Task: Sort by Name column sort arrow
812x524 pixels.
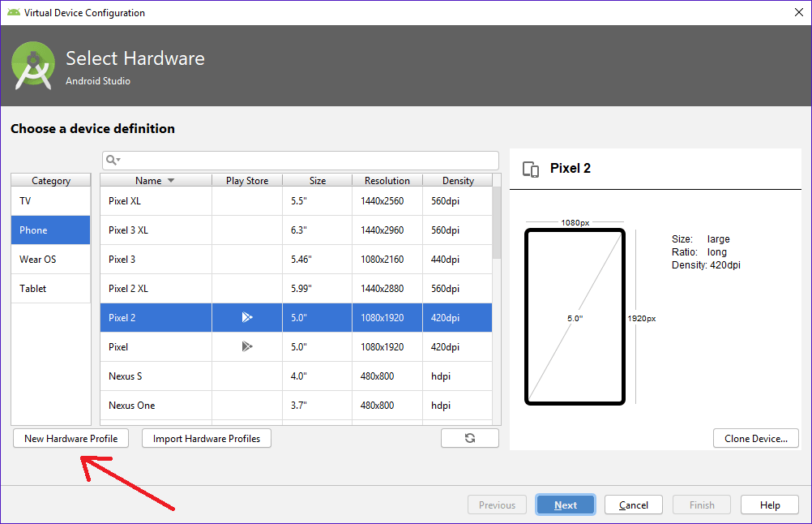Action: [x=171, y=180]
